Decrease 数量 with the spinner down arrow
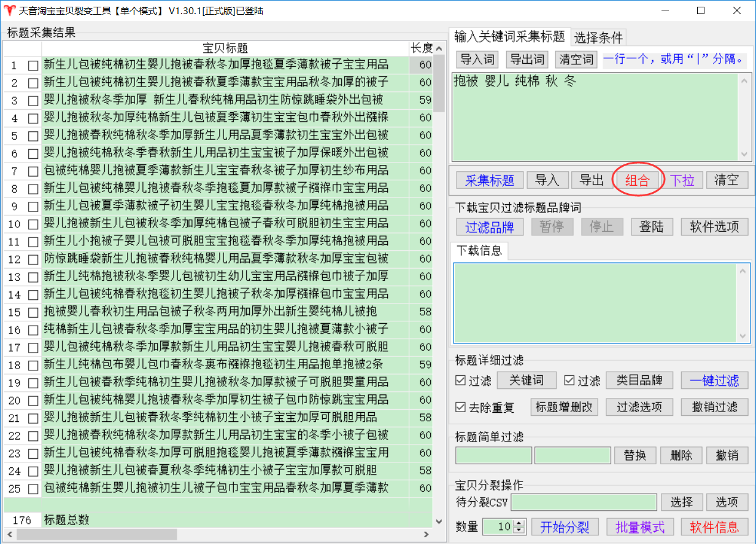This screenshot has height=544, width=756. (x=520, y=530)
